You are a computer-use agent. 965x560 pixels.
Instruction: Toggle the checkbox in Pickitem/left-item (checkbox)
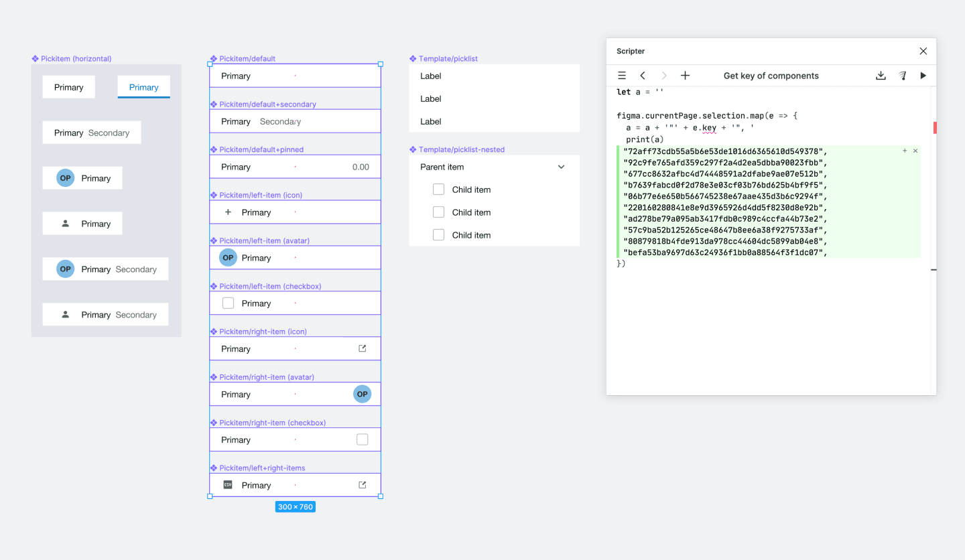point(228,303)
